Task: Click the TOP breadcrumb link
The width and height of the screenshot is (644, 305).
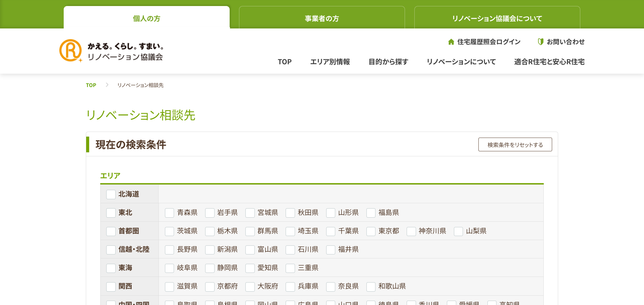Action: point(91,85)
